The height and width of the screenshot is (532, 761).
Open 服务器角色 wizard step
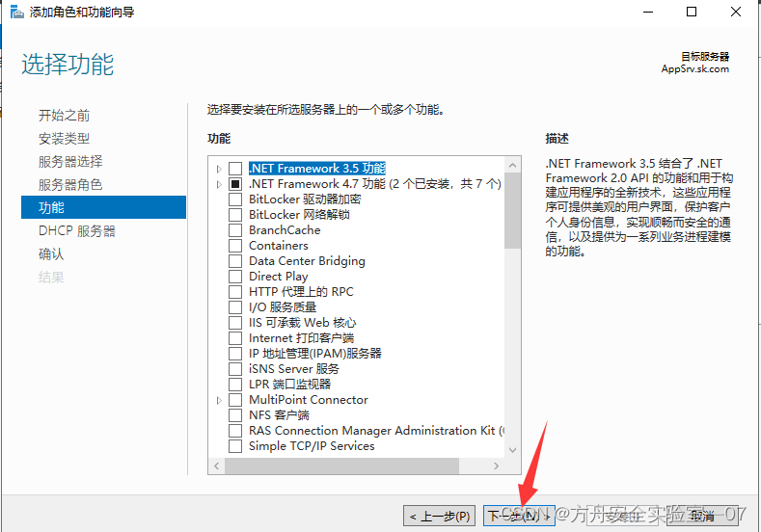tap(70, 185)
